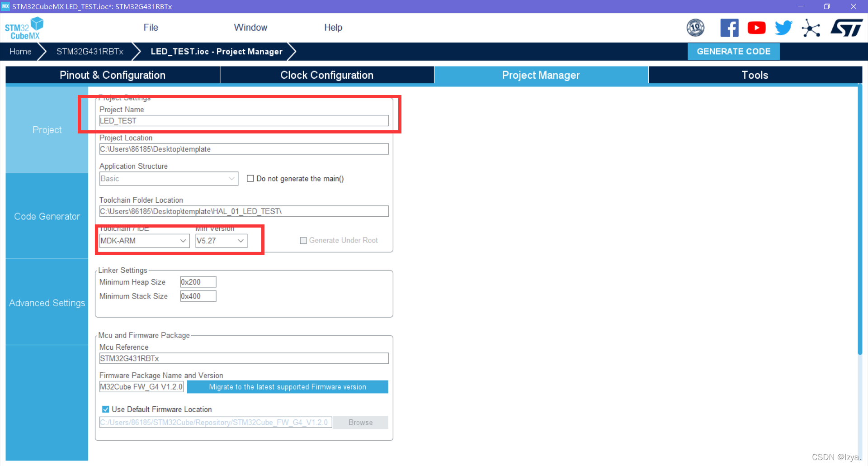Click STM32G431RBTx breadcrumb

(90, 52)
